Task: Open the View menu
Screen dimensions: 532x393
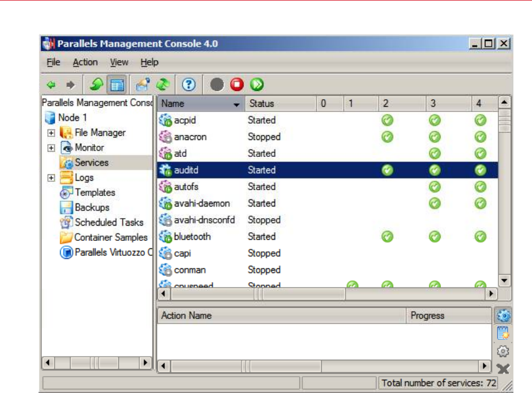Action: click(119, 62)
